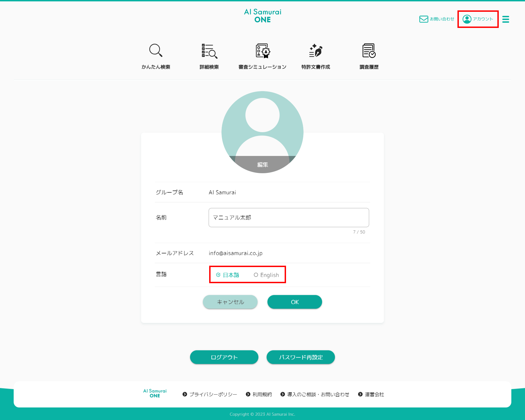Open 調査履歴 document history icon
Viewport: 525px width, 420px height.
click(x=369, y=51)
